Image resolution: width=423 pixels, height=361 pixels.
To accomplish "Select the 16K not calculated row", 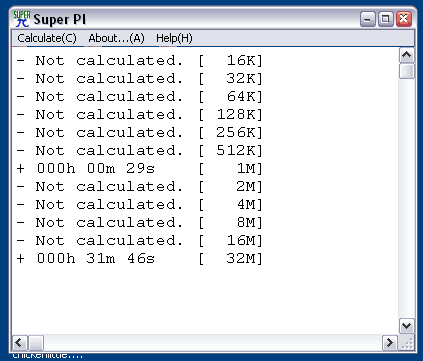I will (140, 61).
